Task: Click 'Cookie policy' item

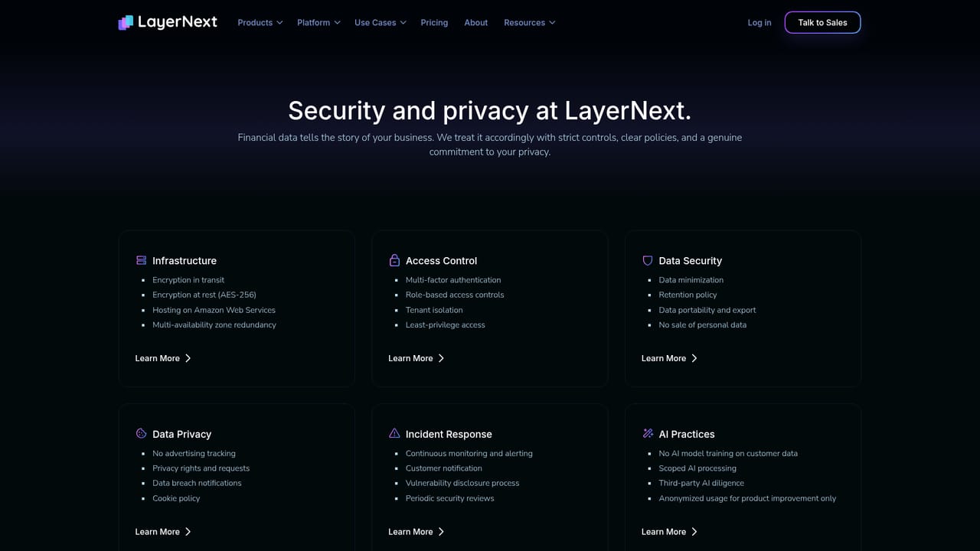Action: (176, 498)
